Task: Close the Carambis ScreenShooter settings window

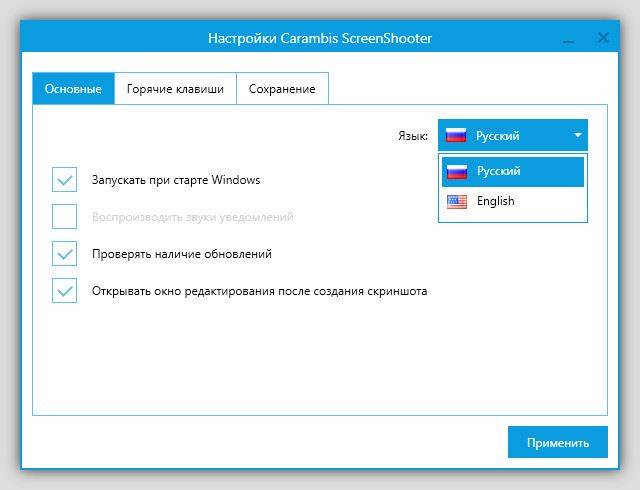Action: pos(603,38)
